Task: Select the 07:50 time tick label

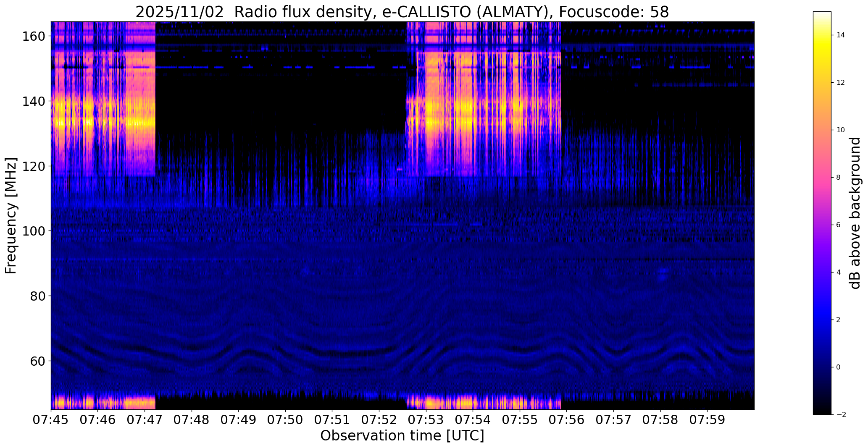Action: [x=286, y=419]
